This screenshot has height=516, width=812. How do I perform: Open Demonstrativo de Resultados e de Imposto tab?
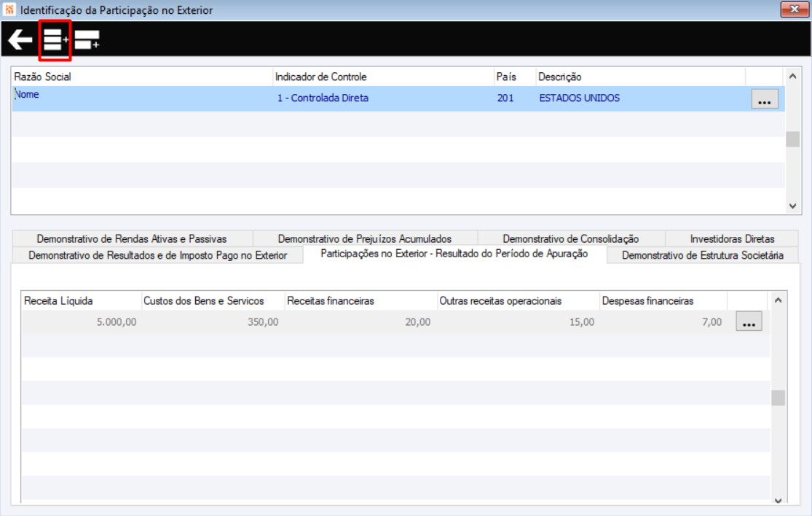point(157,255)
